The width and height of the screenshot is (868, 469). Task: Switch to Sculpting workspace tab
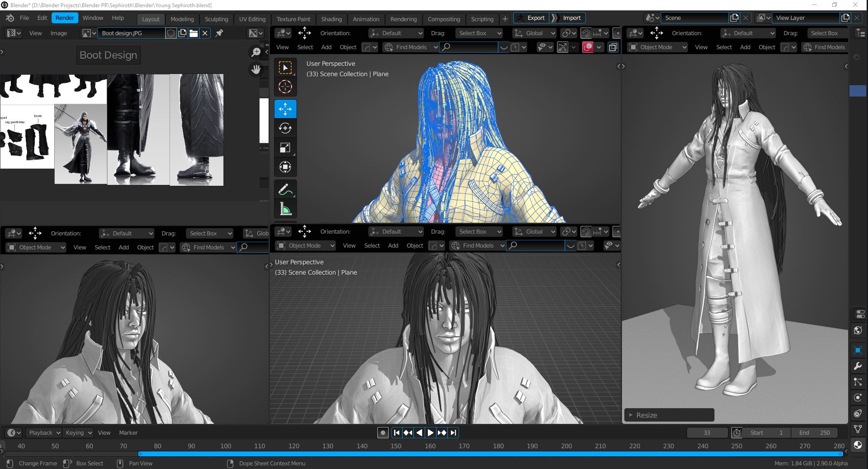(216, 19)
